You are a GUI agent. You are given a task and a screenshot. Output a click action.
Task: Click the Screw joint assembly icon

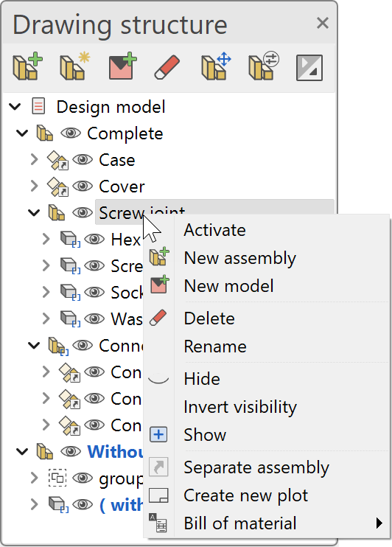[57, 213]
